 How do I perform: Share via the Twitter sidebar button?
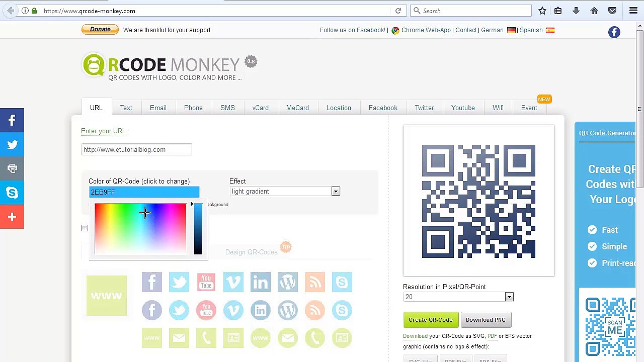12,144
